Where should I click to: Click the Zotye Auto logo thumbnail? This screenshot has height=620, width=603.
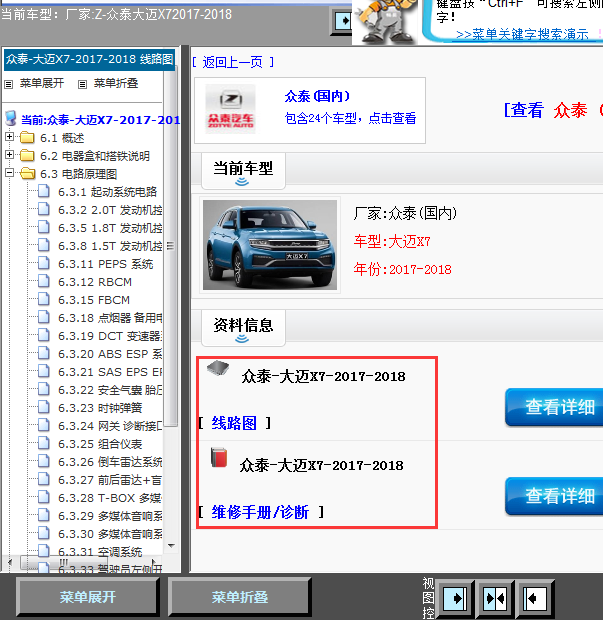point(231,109)
